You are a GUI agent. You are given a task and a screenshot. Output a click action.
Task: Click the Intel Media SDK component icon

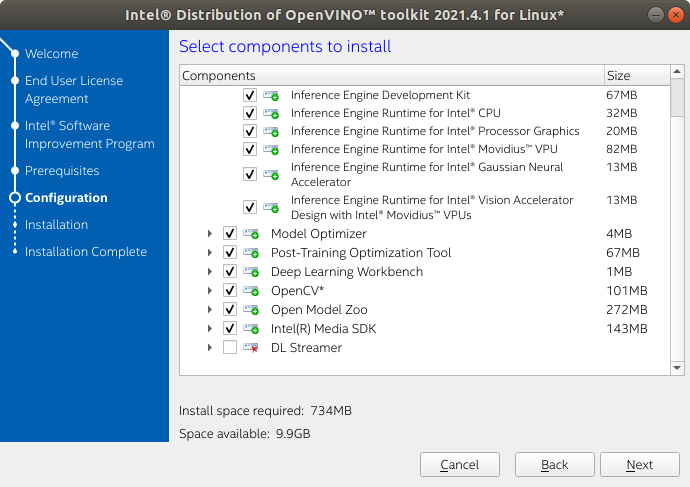pos(251,329)
